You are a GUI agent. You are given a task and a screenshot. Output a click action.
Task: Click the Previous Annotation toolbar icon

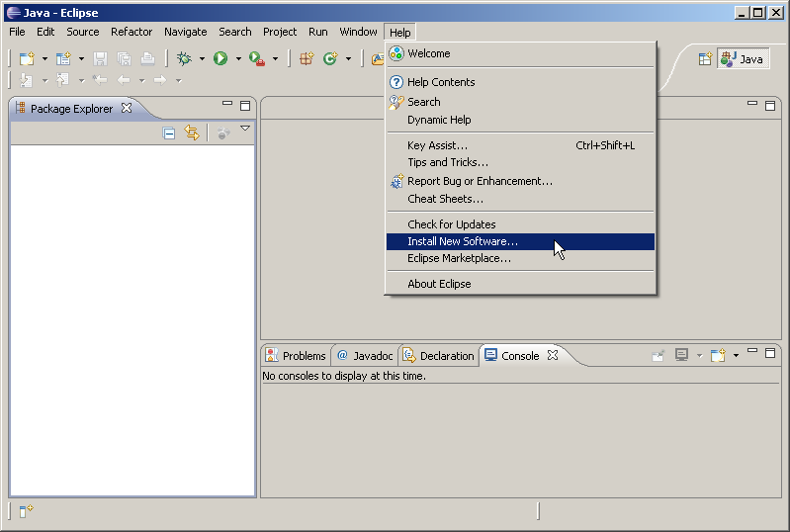[x=62, y=80]
